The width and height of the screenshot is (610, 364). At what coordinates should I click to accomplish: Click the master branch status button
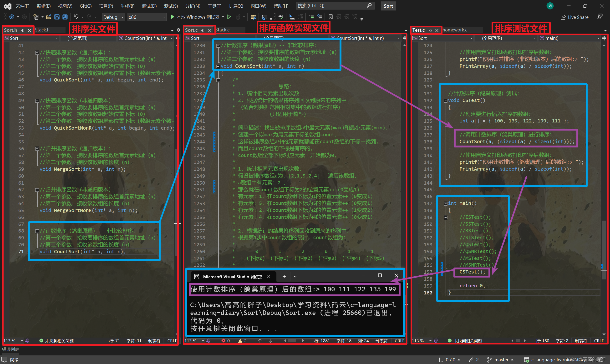(x=500, y=359)
